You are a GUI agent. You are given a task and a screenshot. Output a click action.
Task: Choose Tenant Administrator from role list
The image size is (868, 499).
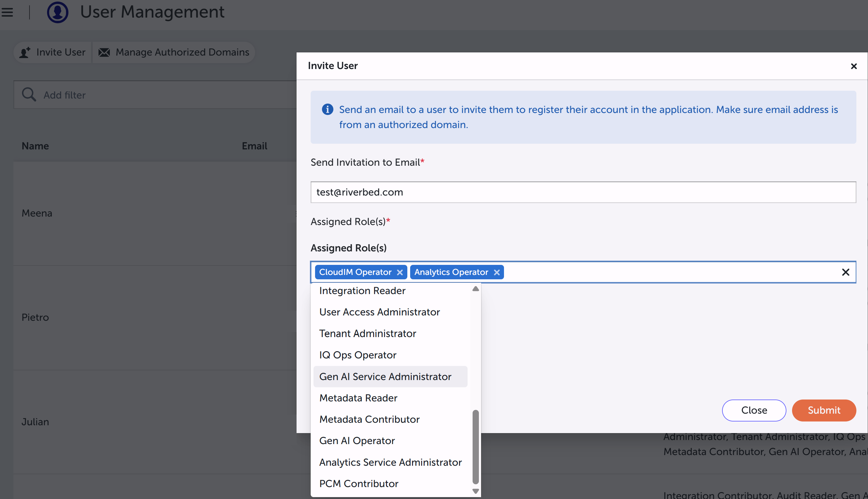pyautogui.click(x=390, y=334)
